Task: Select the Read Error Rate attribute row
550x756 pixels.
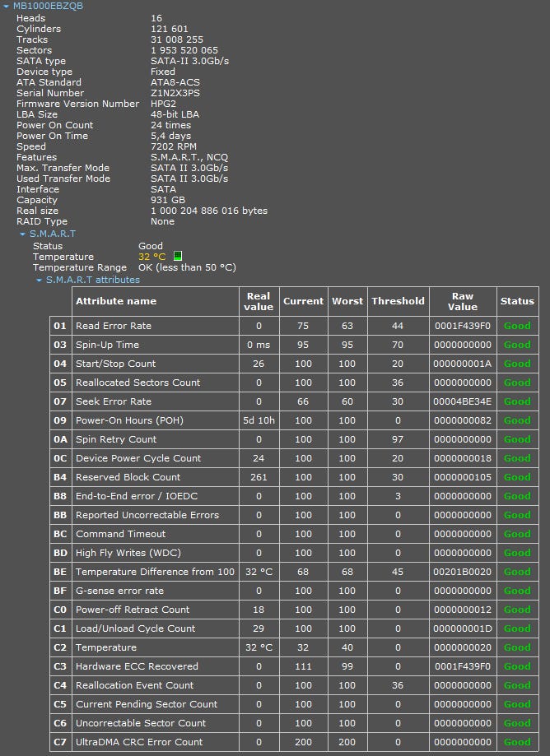Action: [x=114, y=326]
